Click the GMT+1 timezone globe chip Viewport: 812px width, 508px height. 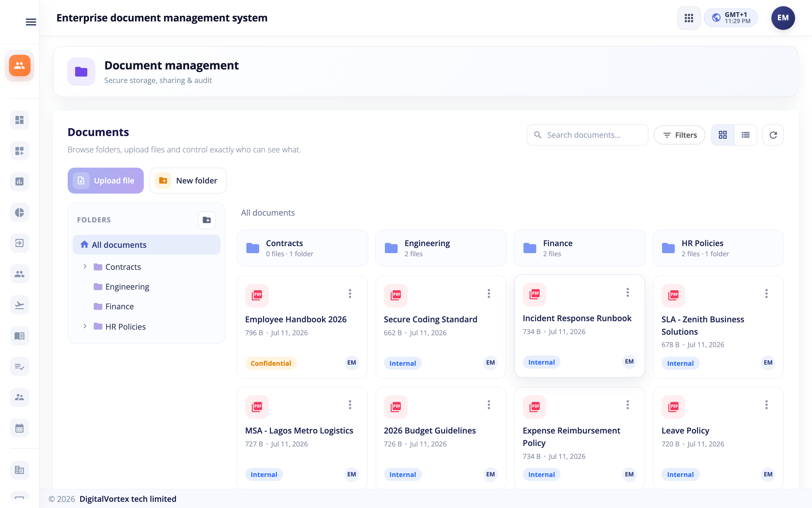point(731,18)
